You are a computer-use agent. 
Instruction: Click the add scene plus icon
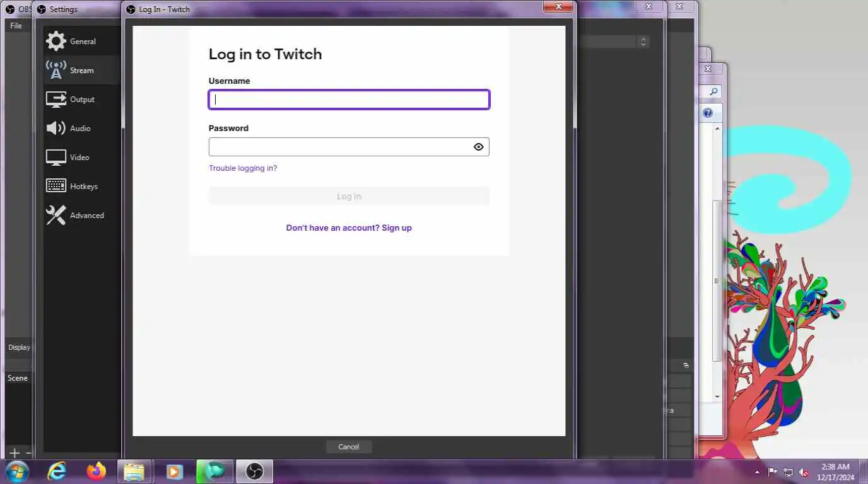click(15, 452)
